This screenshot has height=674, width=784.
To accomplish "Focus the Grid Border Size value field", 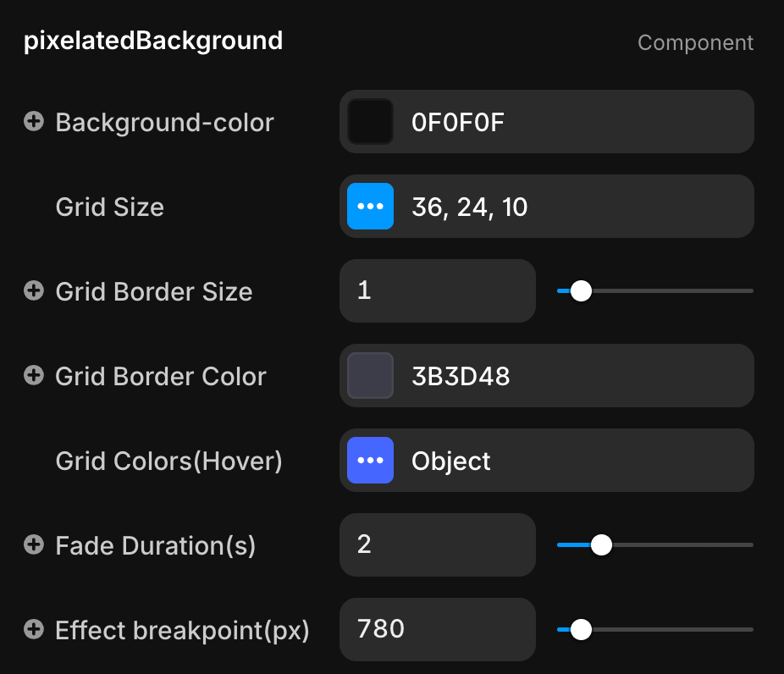I will click(437, 291).
